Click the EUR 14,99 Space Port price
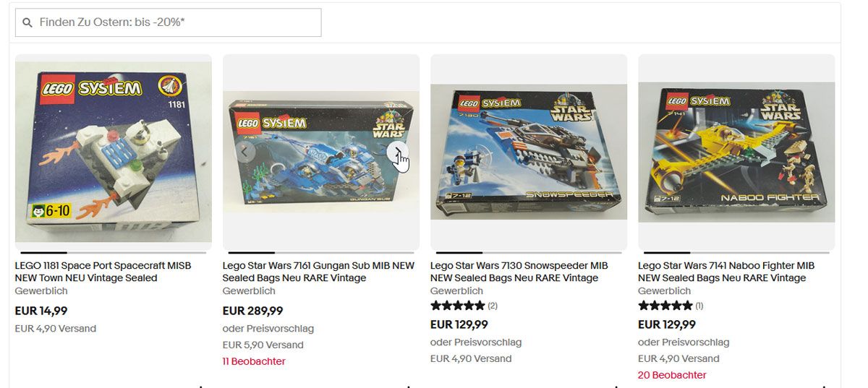The image size is (868, 388). [41, 311]
